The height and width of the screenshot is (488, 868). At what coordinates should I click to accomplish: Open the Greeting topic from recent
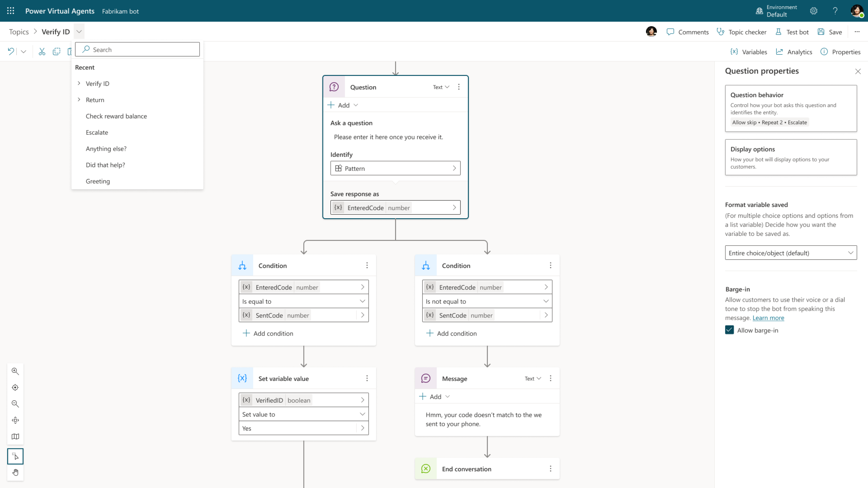click(98, 181)
